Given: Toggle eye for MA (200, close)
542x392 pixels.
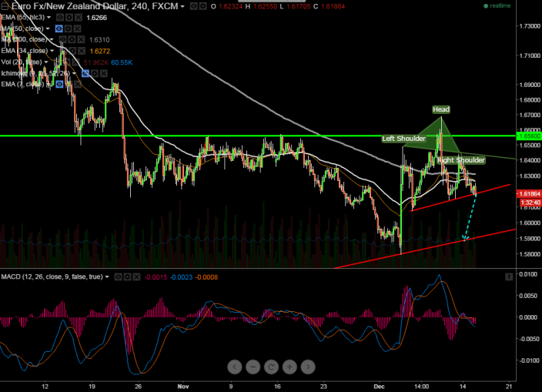Looking at the screenshot, I should coord(62,40).
